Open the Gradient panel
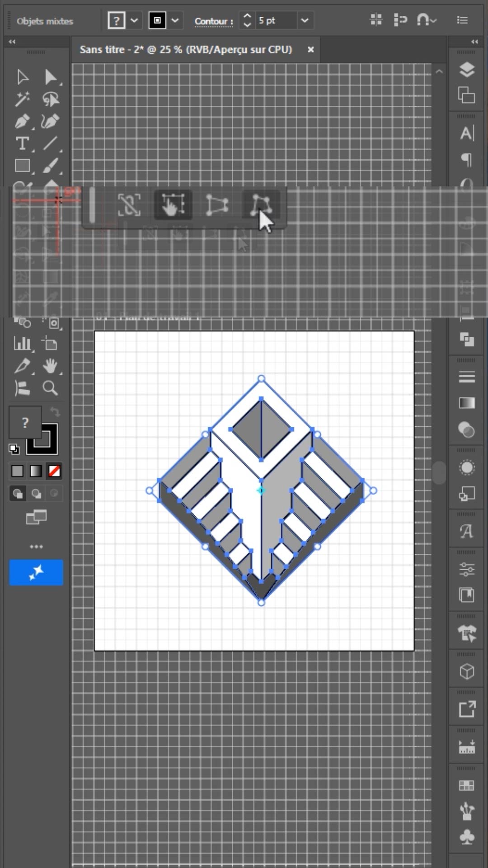 [467, 403]
